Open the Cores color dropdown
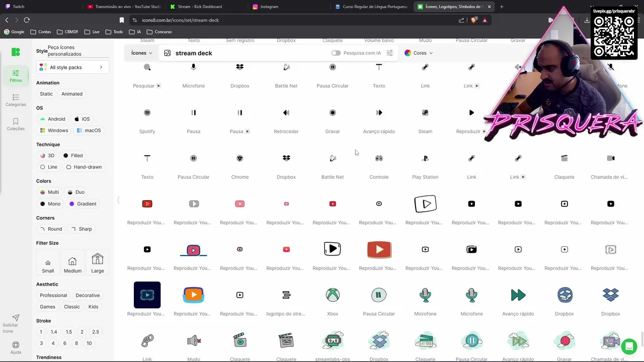This screenshot has height=362, width=644. pos(419,53)
